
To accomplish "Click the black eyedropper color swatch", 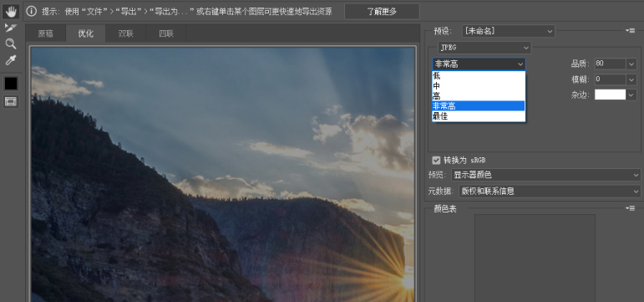I will pyautogui.click(x=11, y=84).
